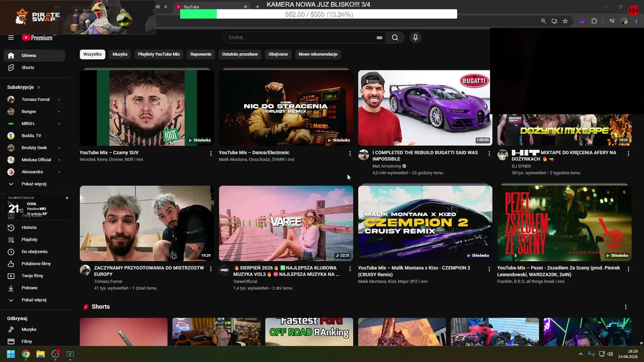Open the Playlisty sidebar icon

(x=11, y=239)
